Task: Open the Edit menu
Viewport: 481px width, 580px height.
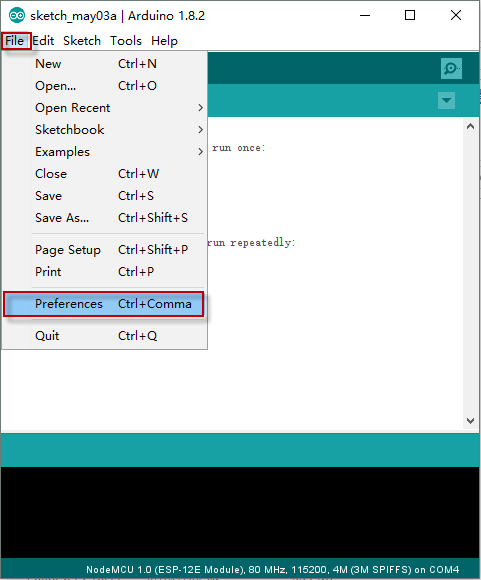Action: (43, 41)
